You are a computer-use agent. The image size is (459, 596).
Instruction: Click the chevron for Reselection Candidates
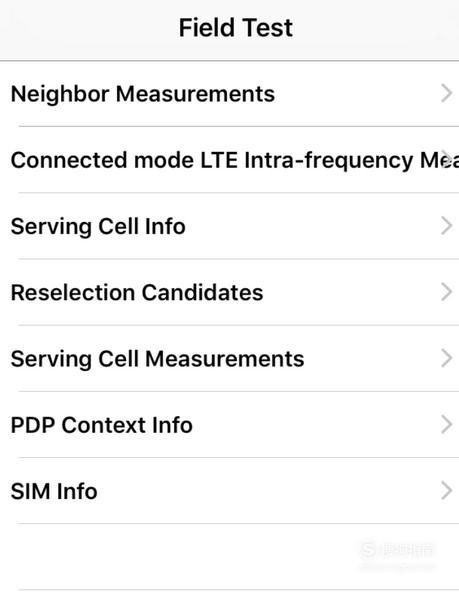tap(446, 292)
